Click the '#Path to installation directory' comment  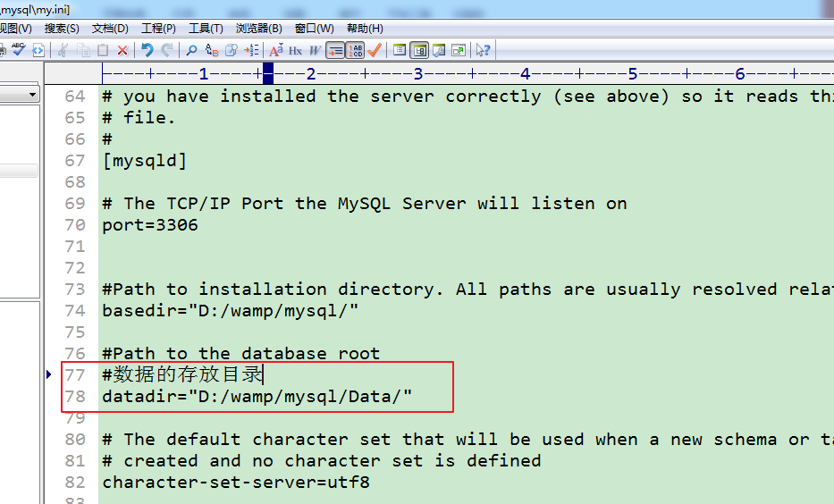point(468,290)
